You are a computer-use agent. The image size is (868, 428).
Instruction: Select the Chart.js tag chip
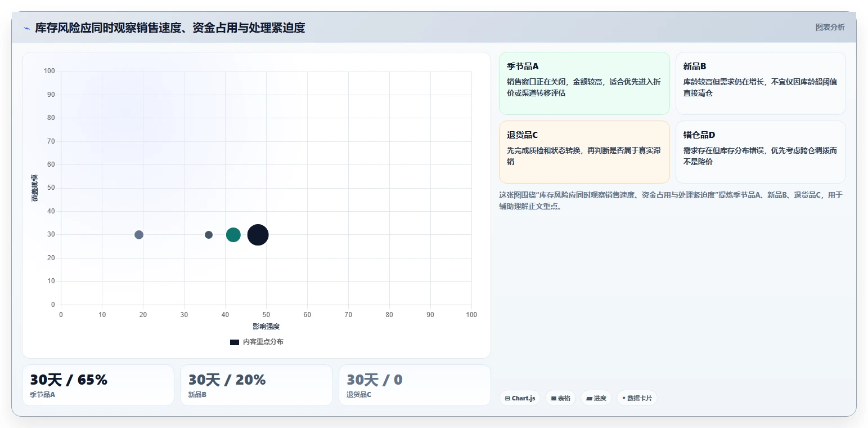(520, 398)
